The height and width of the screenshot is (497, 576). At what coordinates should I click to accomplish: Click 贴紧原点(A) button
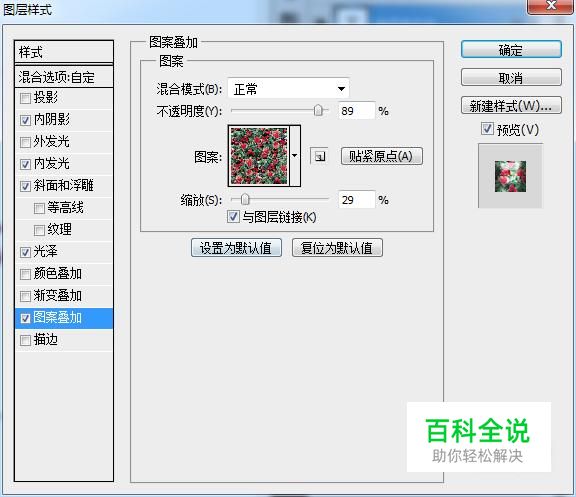coord(381,156)
